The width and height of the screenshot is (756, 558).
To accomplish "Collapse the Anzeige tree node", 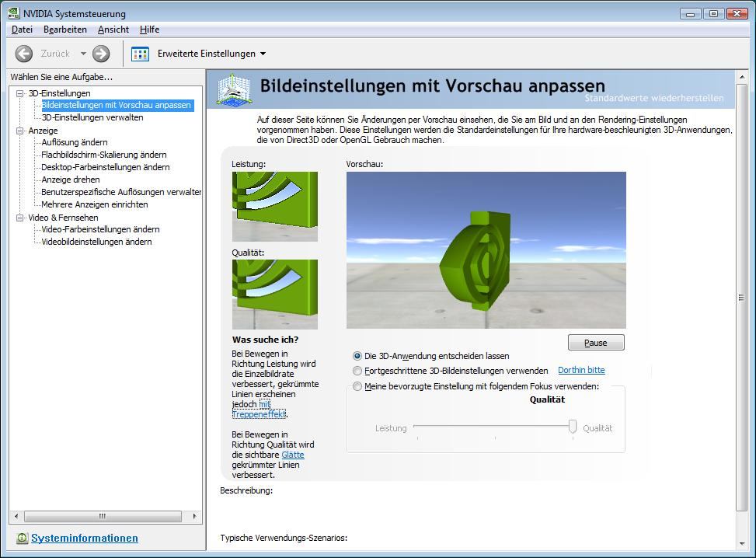I will [x=19, y=131].
